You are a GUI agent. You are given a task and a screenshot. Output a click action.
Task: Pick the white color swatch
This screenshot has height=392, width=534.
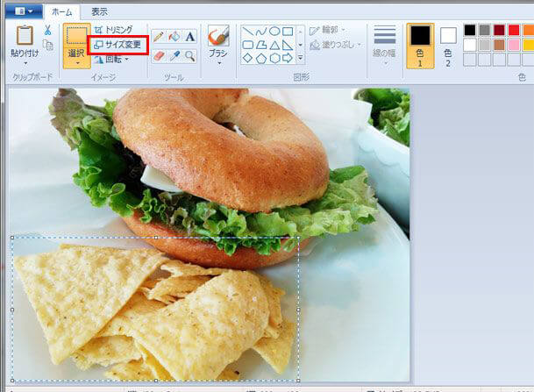point(470,45)
